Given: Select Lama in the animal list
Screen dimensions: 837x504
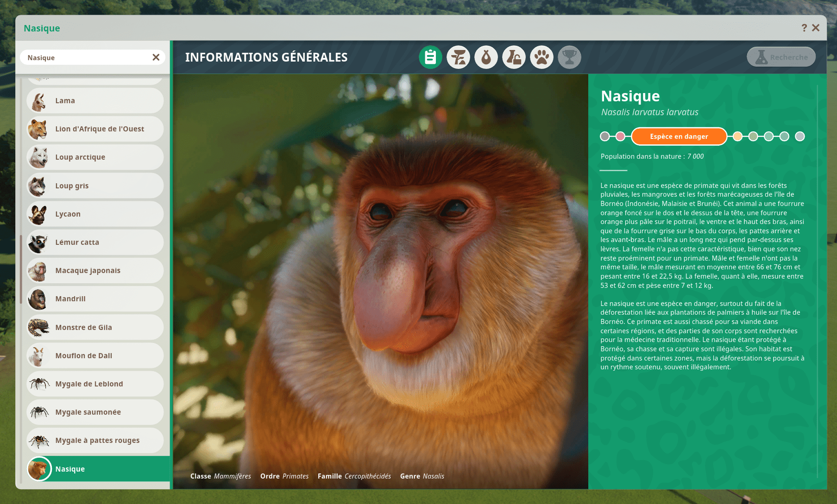Looking at the screenshot, I should [x=95, y=100].
